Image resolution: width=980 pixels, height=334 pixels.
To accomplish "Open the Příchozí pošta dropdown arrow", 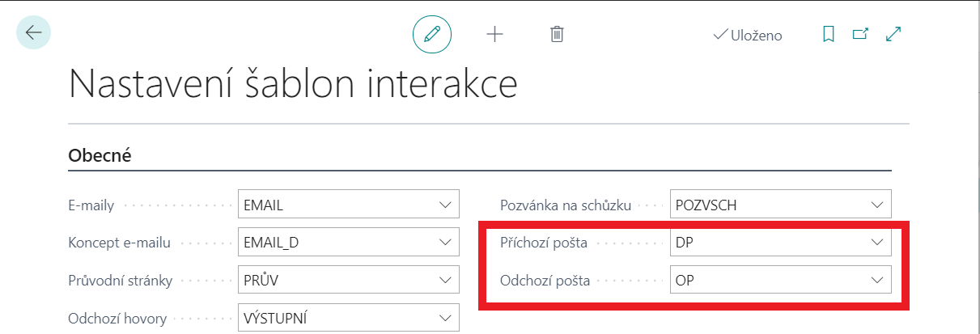I will click(876, 243).
